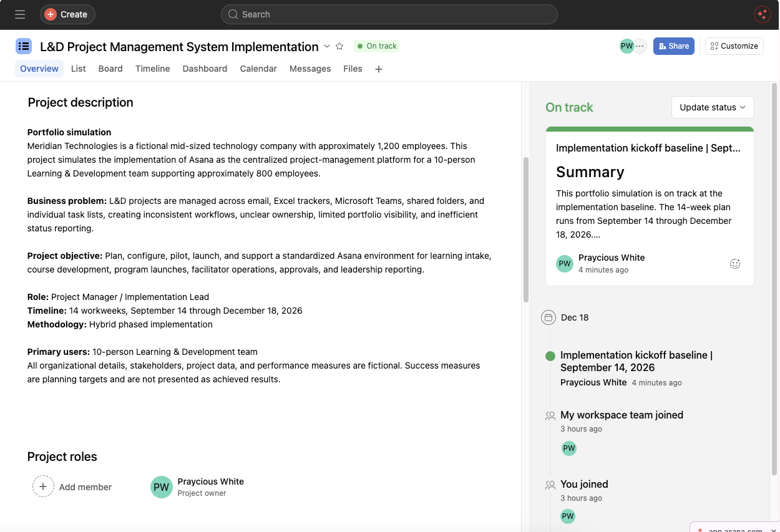Click the Portfolio simulation bold text
Viewport: 780px width, 532px height.
pos(69,132)
